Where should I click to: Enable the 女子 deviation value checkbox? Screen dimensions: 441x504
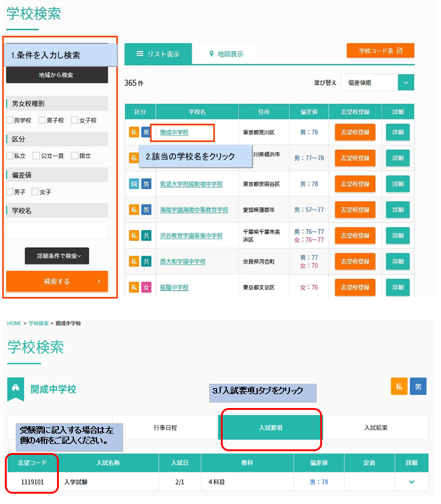point(35,192)
